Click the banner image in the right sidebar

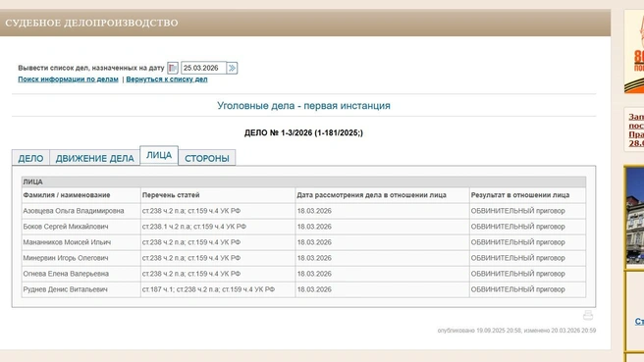tap(634, 52)
